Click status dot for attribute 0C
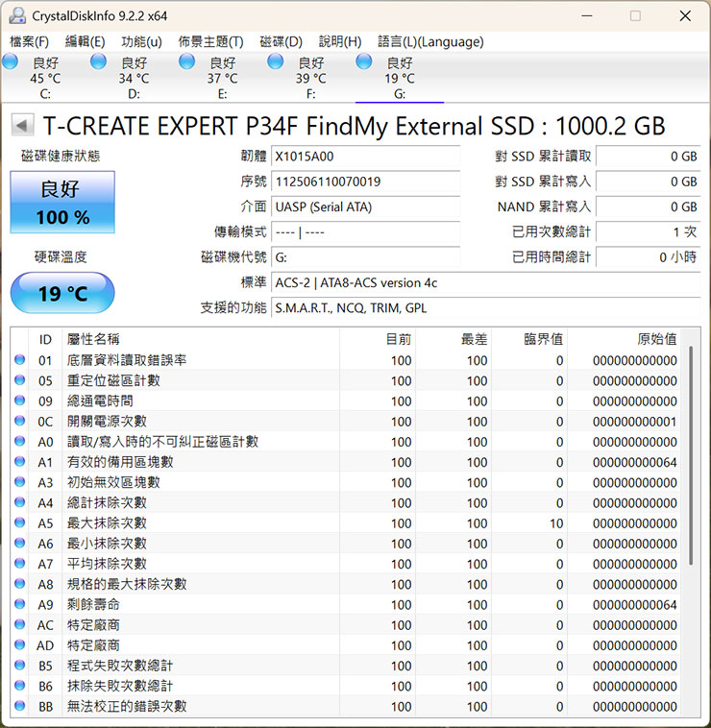Image resolution: width=711 pixels, height=728 pixels. pyautogui.click(x=19, y=421)
